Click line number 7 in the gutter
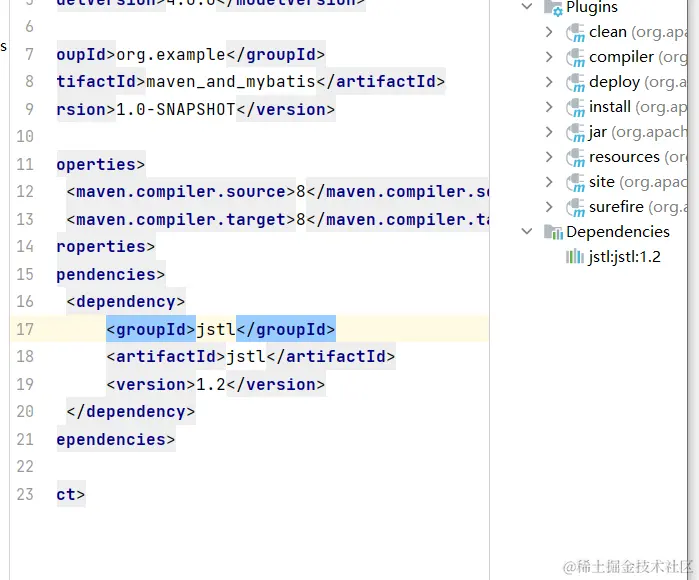This screenshot has width=699, height=580. pyautogui.click(x=29, y=54)
